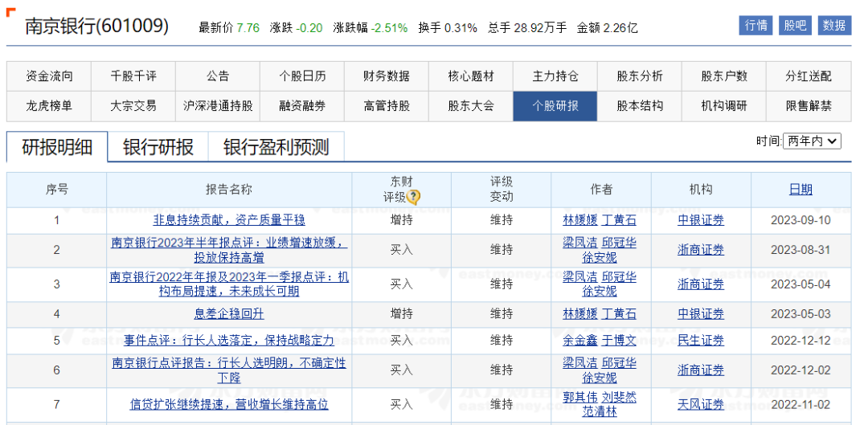
Task: Select the 资金流向 menu item
Action: click(49, 76)
